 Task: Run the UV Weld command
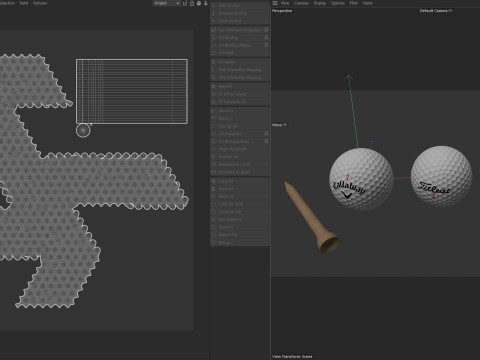[240, 53]
